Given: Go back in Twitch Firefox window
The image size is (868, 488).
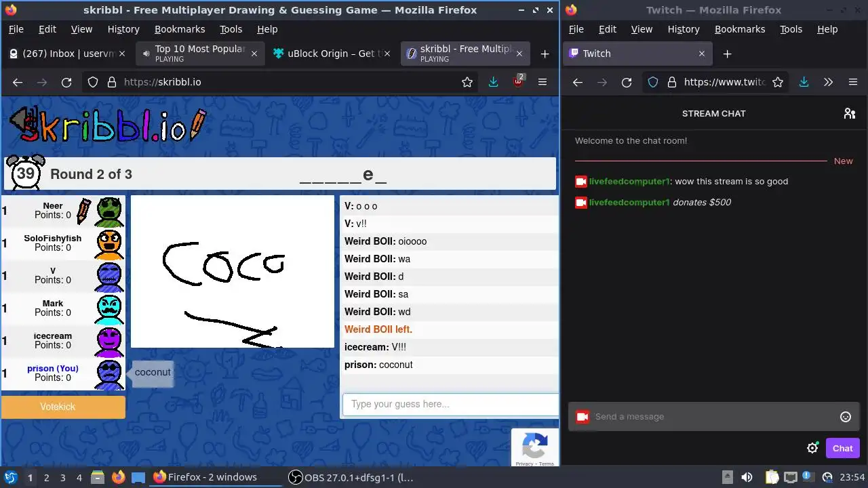Looking at the screenshot, I should tap(578, 82).
